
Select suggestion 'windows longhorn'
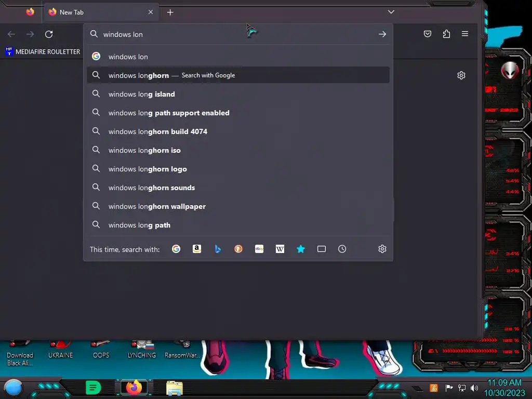tap(238, 75)
